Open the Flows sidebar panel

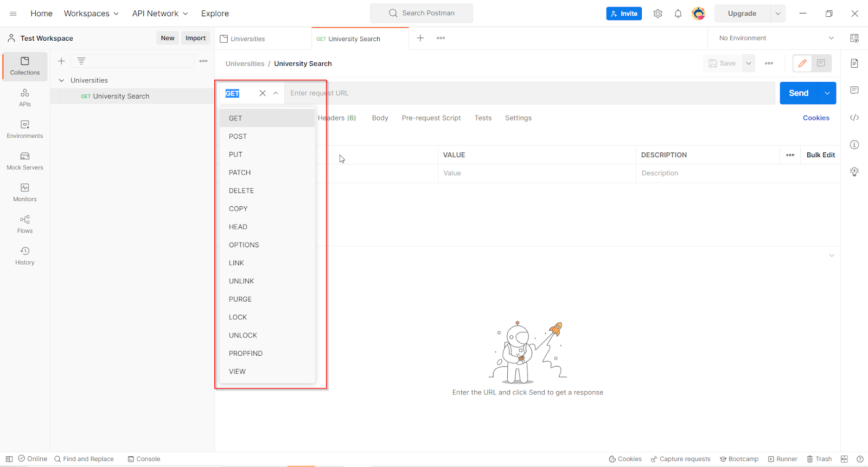[25, 224]
